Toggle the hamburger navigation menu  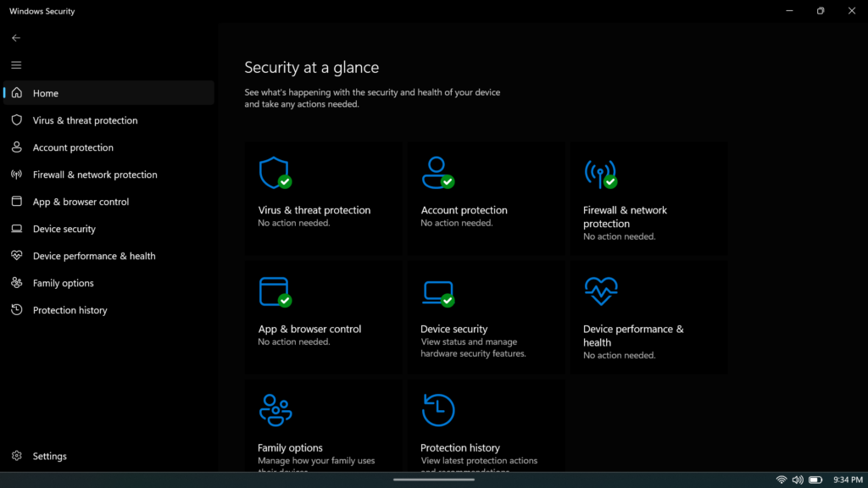click(16, 65)
